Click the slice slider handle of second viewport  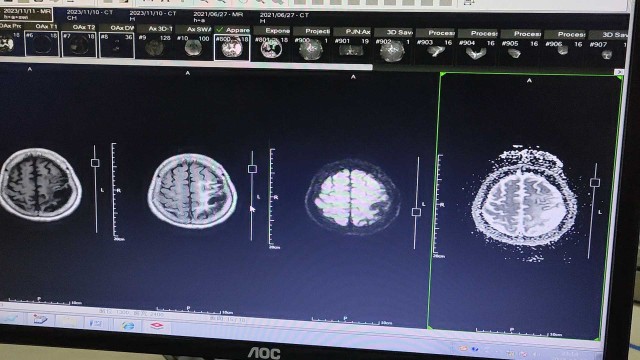click(252, 169)
